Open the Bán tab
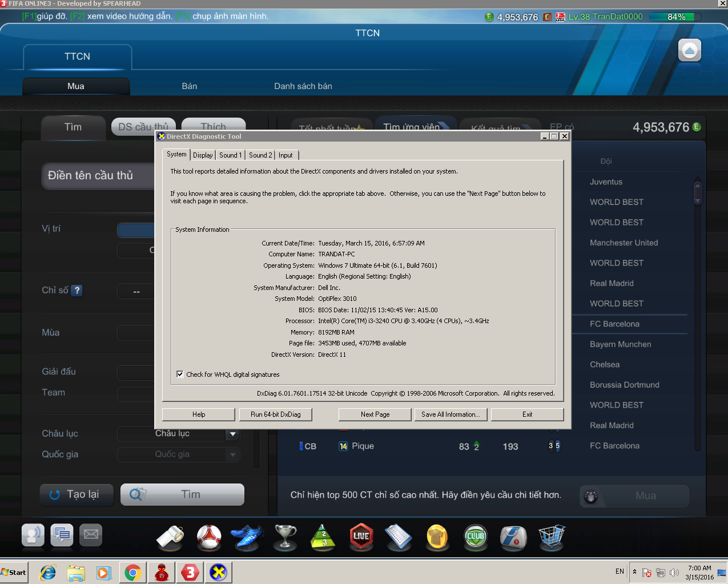Viewport: 728px width, 584px height. click(190, 86)
